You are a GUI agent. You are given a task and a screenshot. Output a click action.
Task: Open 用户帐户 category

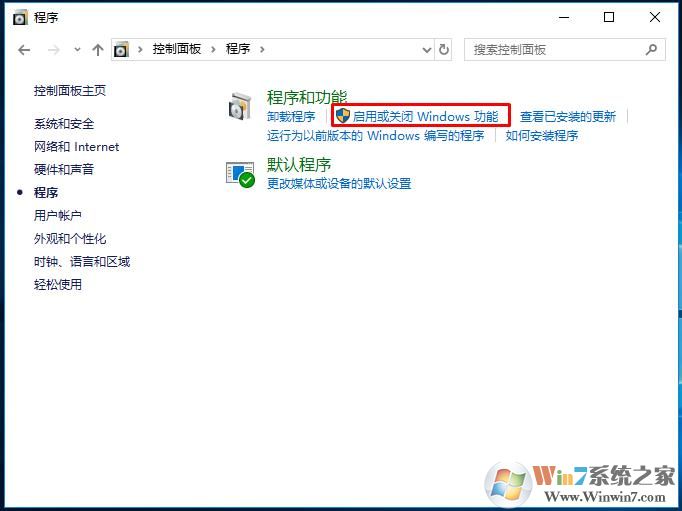[58, 216]
